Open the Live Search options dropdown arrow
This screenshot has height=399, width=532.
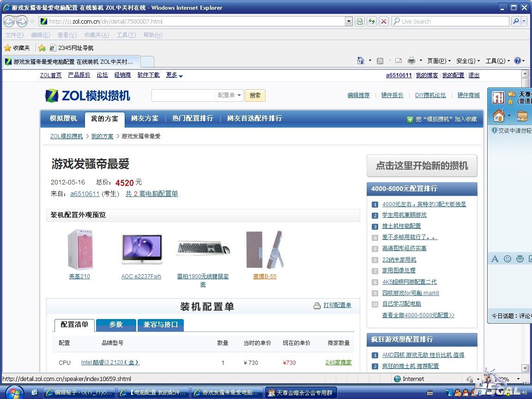pos(524,21)
